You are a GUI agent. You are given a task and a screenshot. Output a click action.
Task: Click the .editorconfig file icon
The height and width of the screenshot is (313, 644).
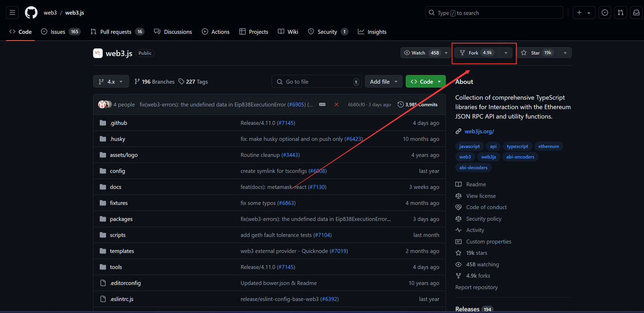tap(103, 283)
